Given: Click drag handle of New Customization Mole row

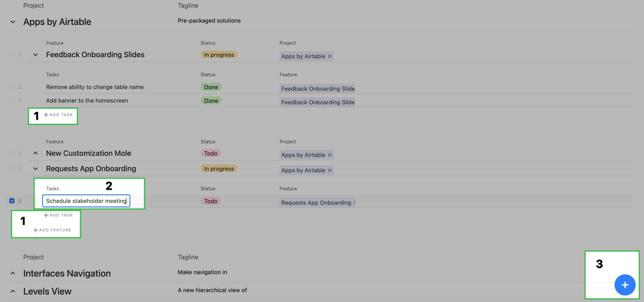Looking at the screenshot, I should coord(20,153).
